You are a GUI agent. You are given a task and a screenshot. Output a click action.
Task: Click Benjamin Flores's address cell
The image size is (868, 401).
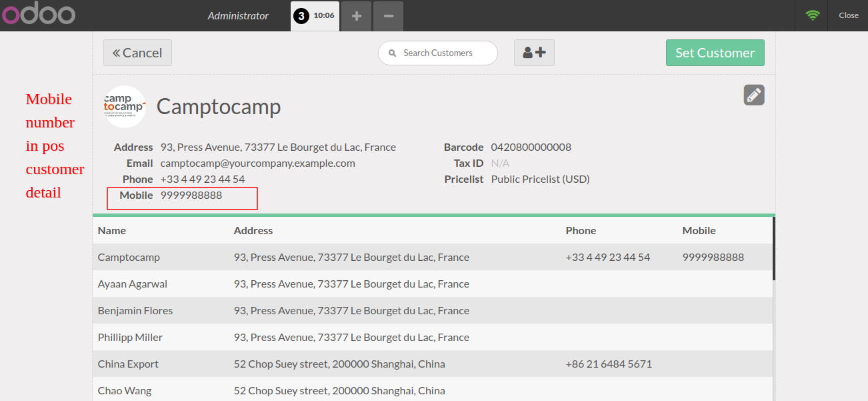[351, 311]
